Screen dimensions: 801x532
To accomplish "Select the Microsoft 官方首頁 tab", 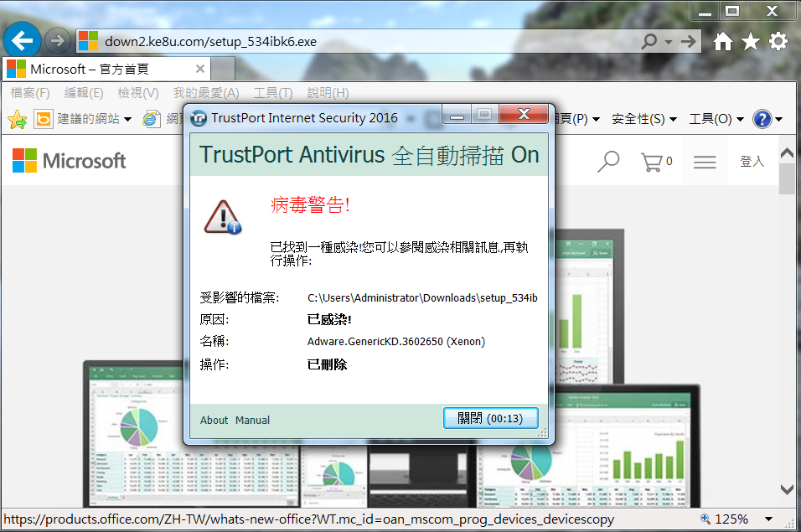I will [106, 69].
